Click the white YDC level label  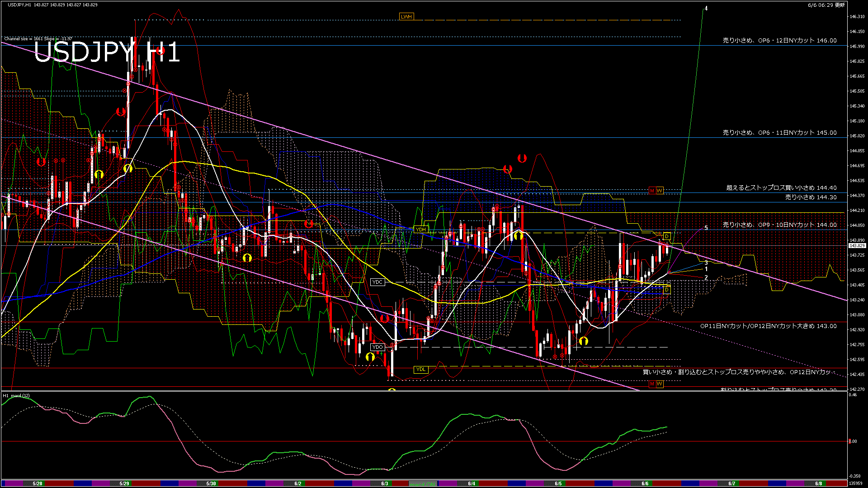coord(377,282)
